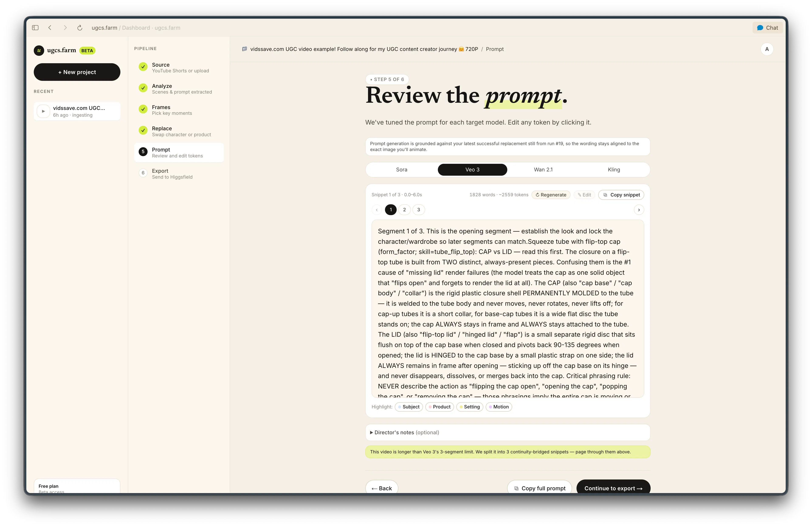Click the BETA badge

(x=87, y=50)
